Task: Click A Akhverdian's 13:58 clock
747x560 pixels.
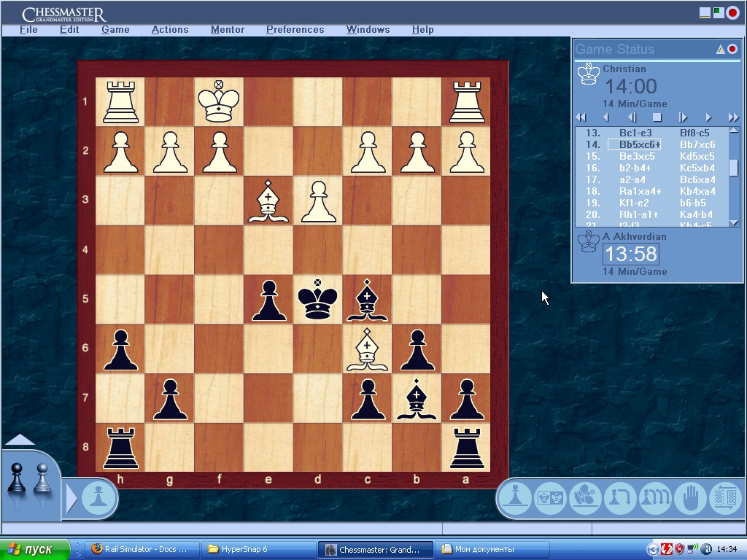Action: pos(631,254)
